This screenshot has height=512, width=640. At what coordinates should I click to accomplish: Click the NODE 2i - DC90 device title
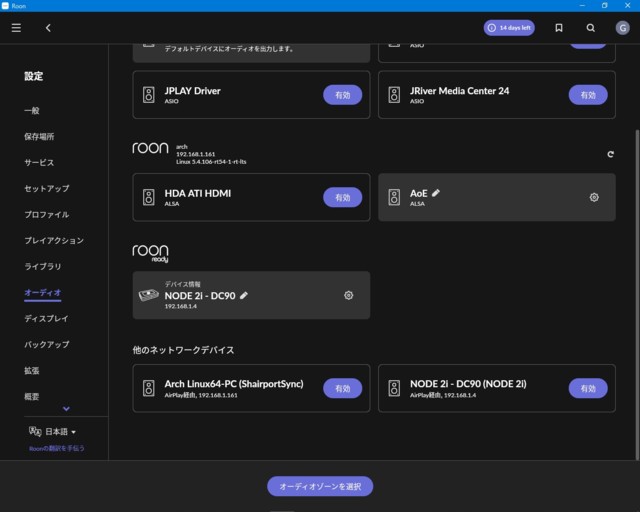click(x=200, y=295)
